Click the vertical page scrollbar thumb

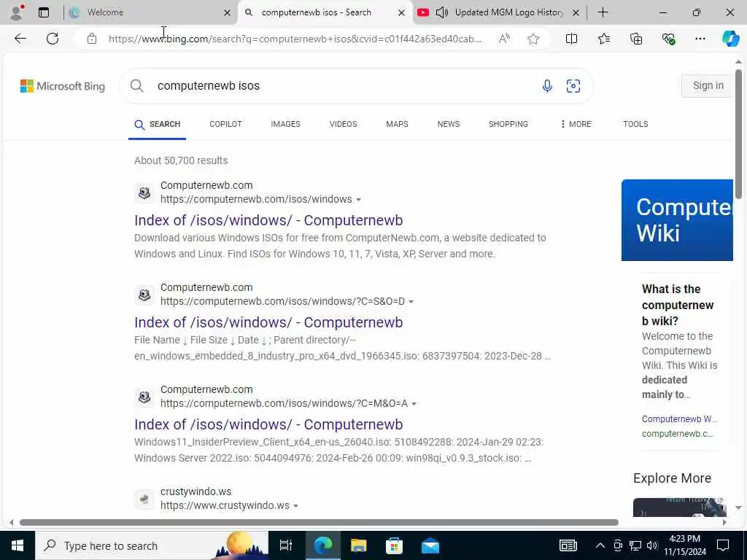point(738,134)
